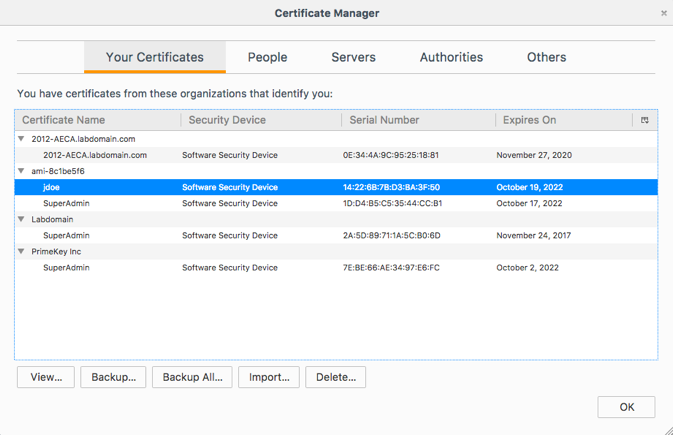
Task: Click the Backup All... button
Action: point(193,377)
